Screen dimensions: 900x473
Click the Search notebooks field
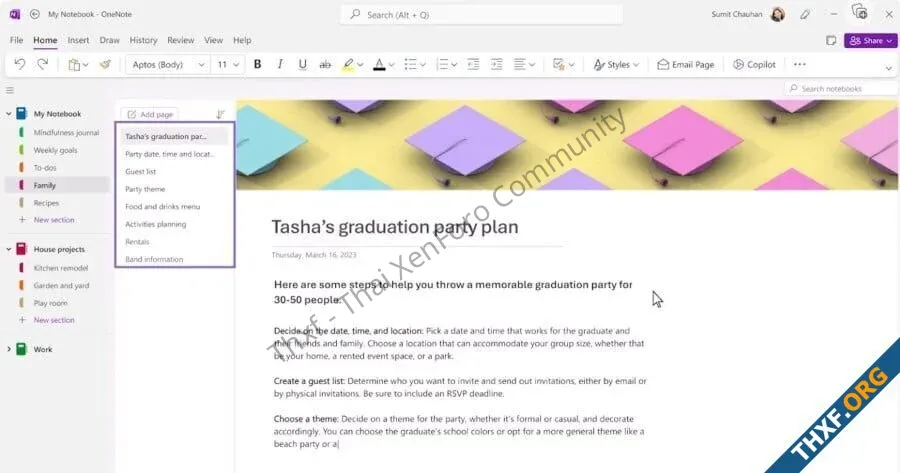[838, 89]
